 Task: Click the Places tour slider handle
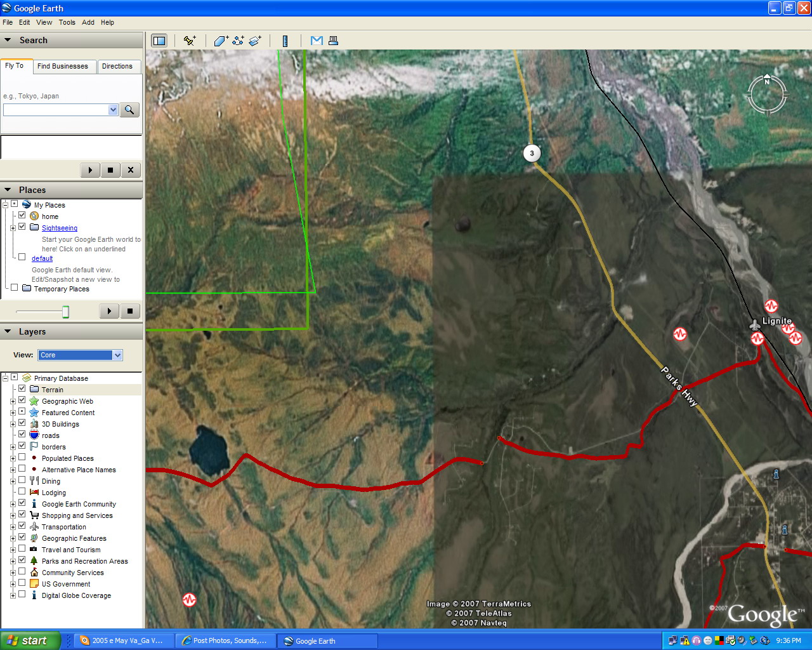tap(65, 312)
